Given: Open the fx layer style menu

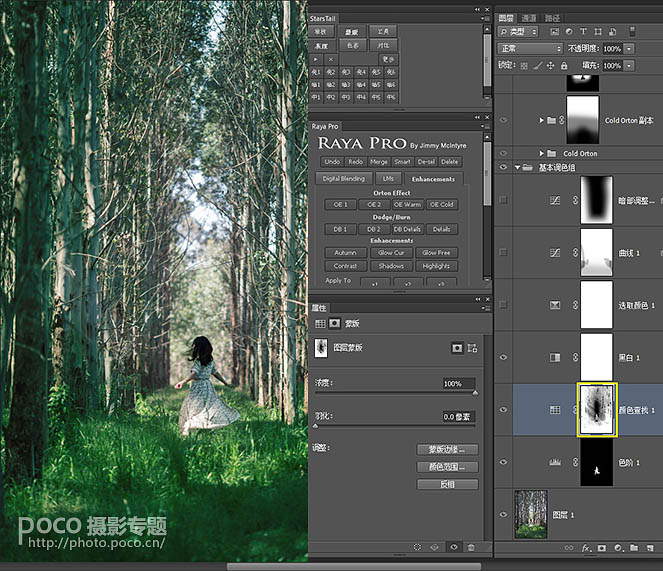Looking at the screenshot, I should [x=586, y=548].
